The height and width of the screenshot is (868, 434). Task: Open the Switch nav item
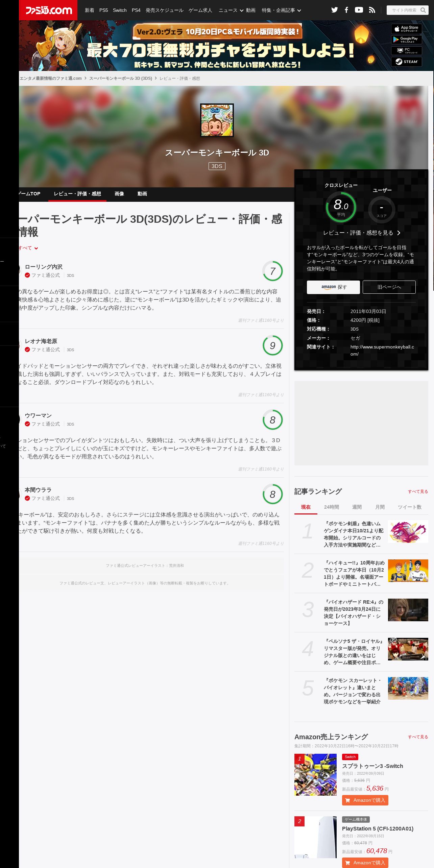[120, 10]
